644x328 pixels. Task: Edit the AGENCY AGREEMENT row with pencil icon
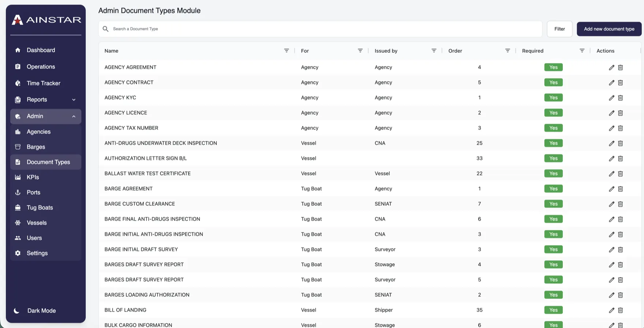tap(611, 67)
